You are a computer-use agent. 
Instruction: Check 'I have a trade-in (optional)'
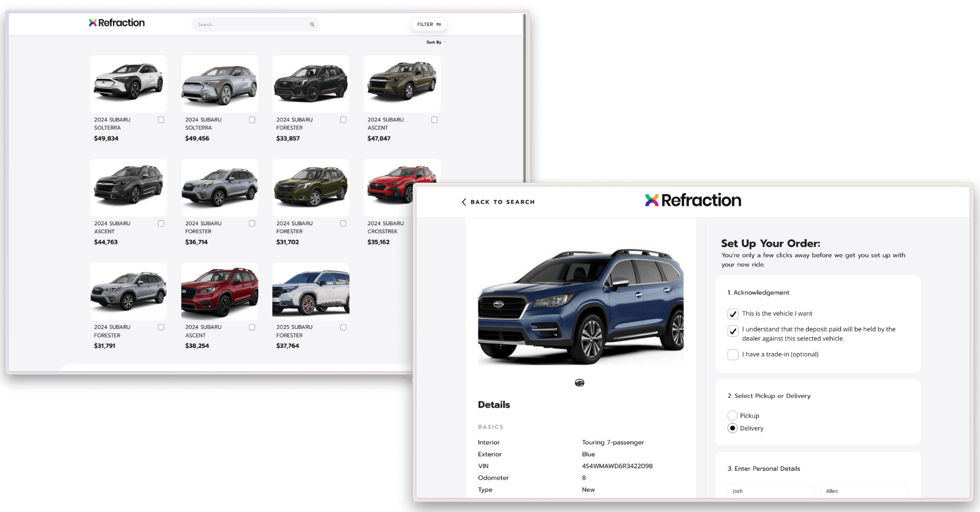click(x=733, y=354)
